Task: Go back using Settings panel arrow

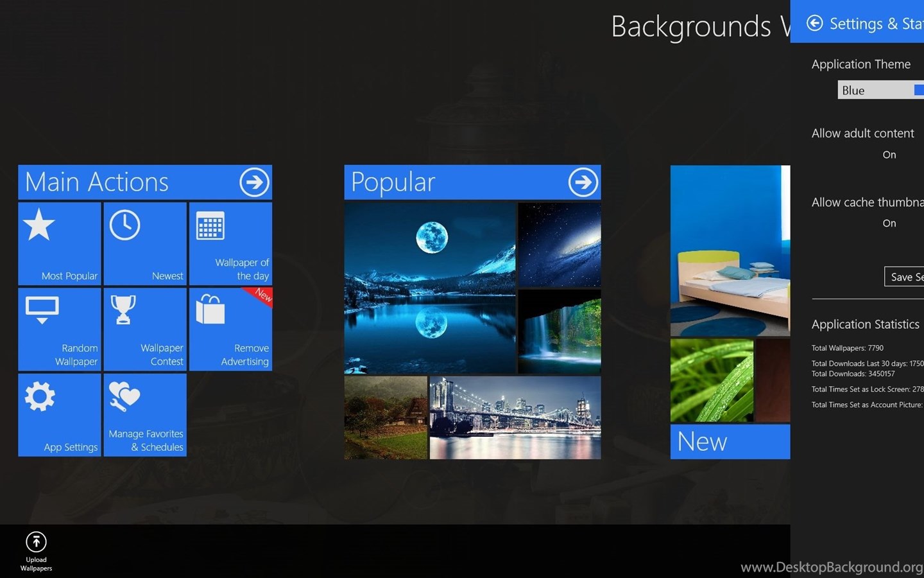Action: click(x=814, y=23)
